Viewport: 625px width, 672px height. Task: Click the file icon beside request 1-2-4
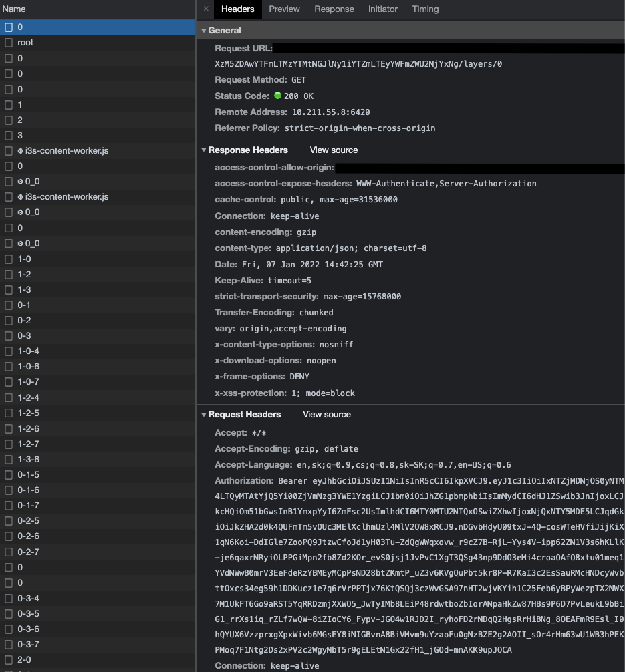(9, 397)
